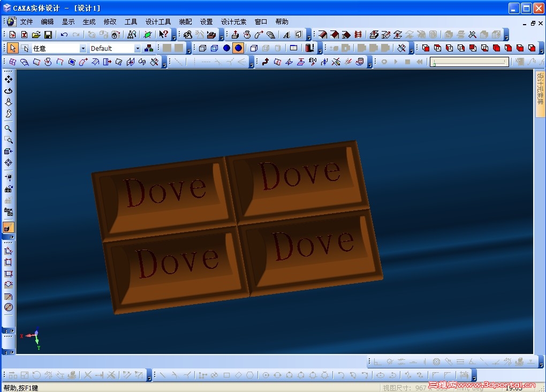Viewport: 546px width, 392px height.
Task: Click the circle diameter dimension icon
Action: point(9,307)
